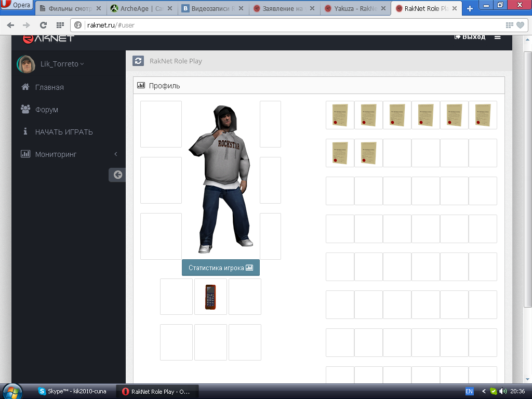Click the browser forward arrow
Image resolution: width=532 pixels, height=399 pixels.
tap(26, 25)
